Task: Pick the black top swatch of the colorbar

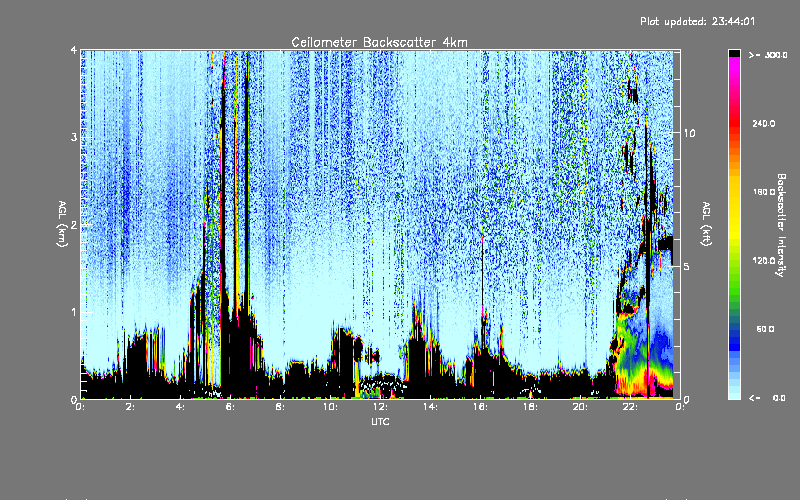Action: tap(734, 53)
